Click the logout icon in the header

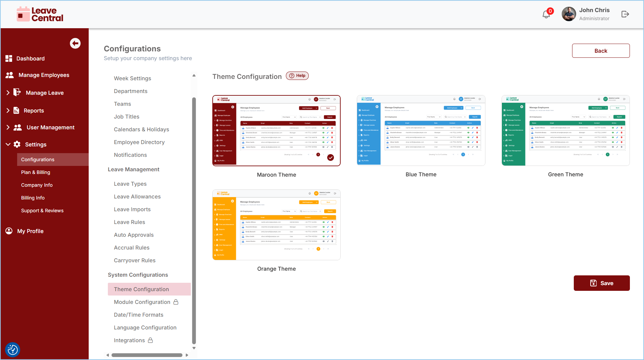point(625,14)
